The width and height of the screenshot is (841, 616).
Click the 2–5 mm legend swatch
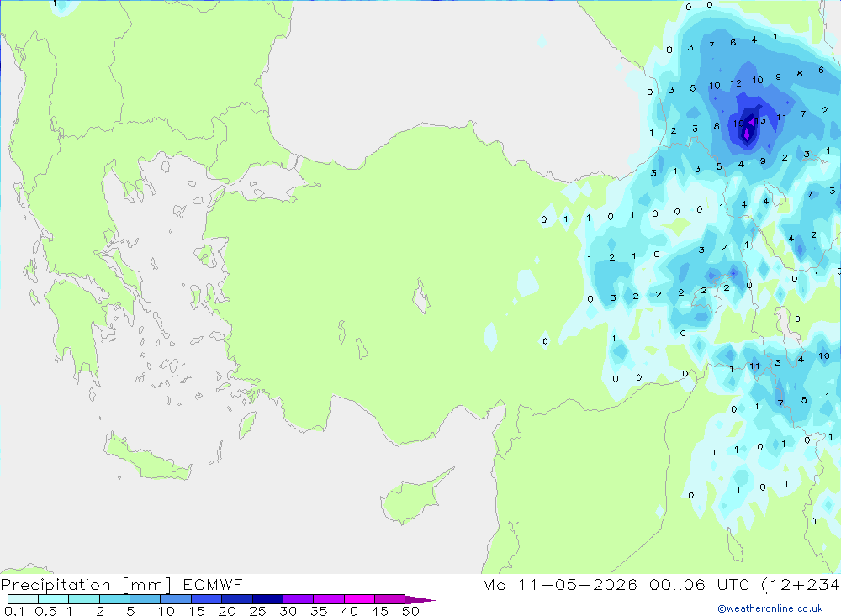click(x=114, y=599)
